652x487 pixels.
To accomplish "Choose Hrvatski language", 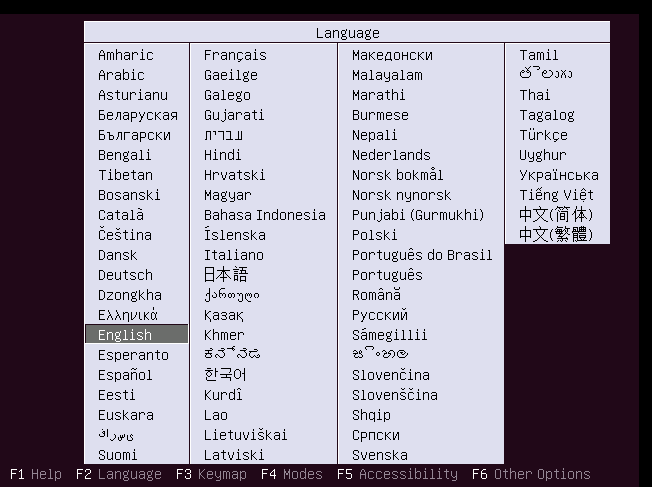I will pos(234,175).
